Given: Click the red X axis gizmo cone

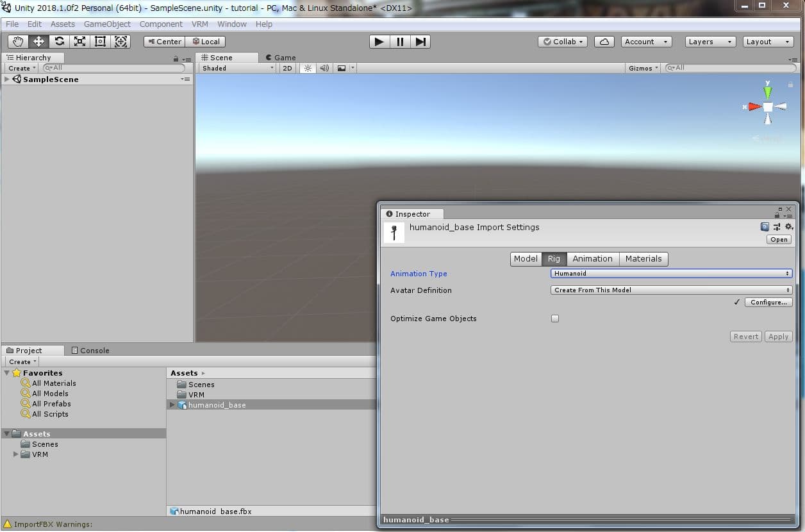Looking at the screenshot, I should (x=754, y=107).
